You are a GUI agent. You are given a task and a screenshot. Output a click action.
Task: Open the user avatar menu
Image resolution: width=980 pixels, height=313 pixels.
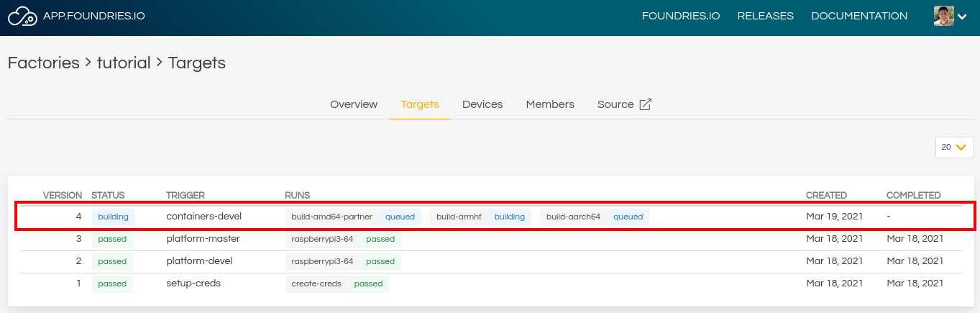coord(943,16)
